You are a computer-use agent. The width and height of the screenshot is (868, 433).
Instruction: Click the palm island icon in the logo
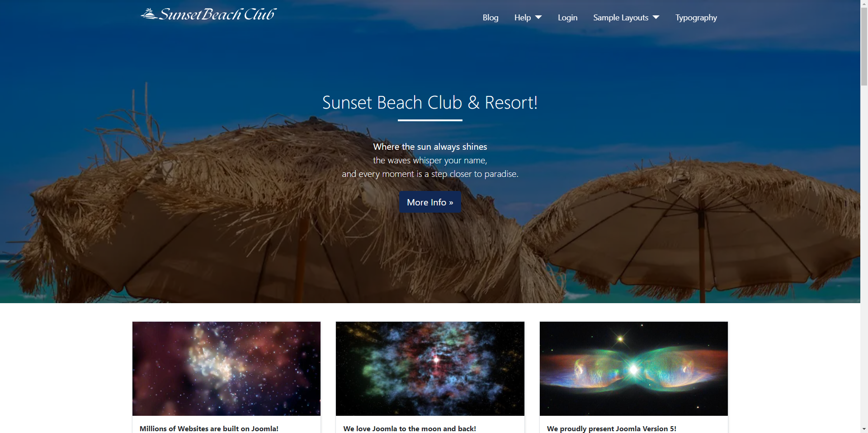149,14
